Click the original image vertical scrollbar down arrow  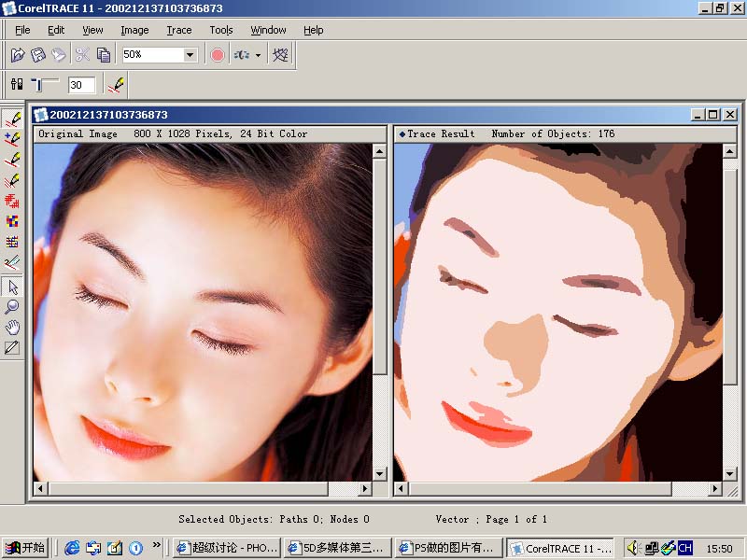point(380,473)
